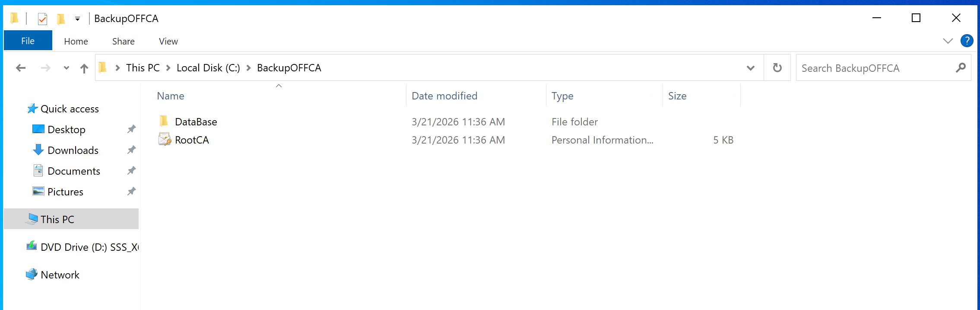Screen dimensions: 980x310
Task: Open the Help question mark icon
Action: click(x=967, y=41)
